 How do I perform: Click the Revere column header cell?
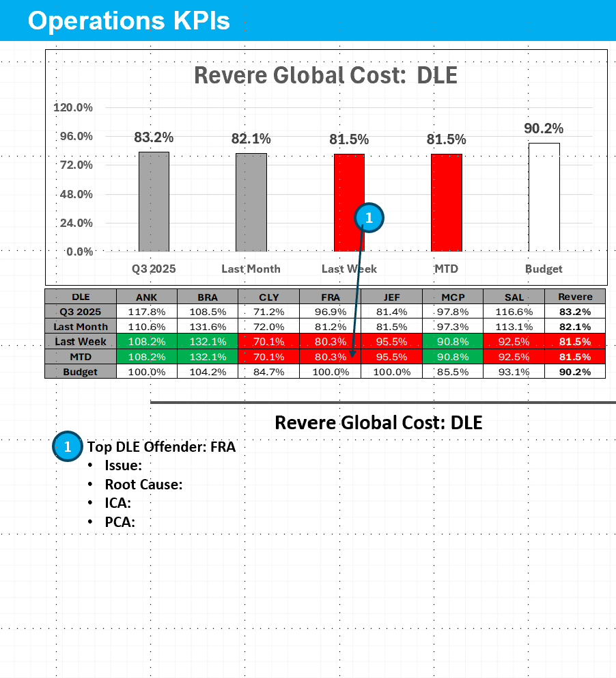(575, 297)
